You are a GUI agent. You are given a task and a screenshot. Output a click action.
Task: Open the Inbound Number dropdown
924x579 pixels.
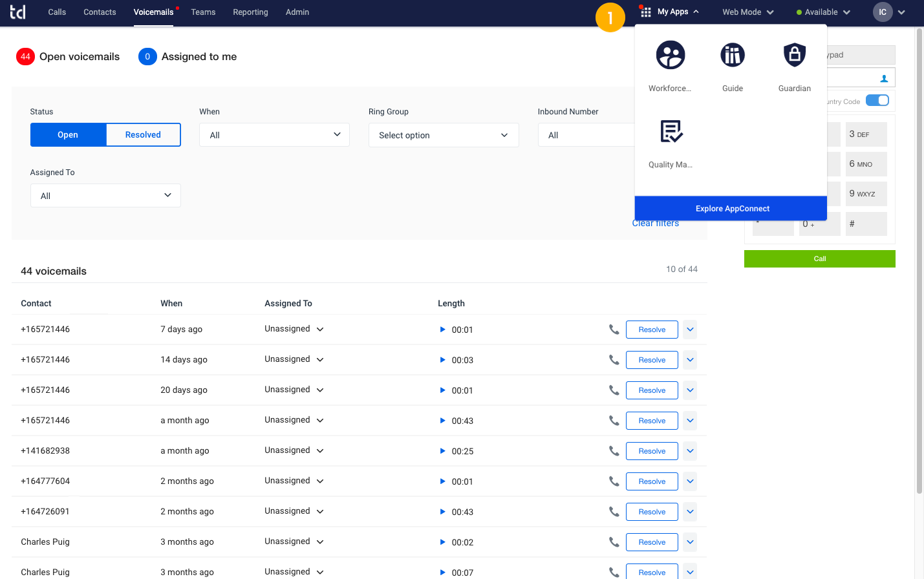(586, 135)
